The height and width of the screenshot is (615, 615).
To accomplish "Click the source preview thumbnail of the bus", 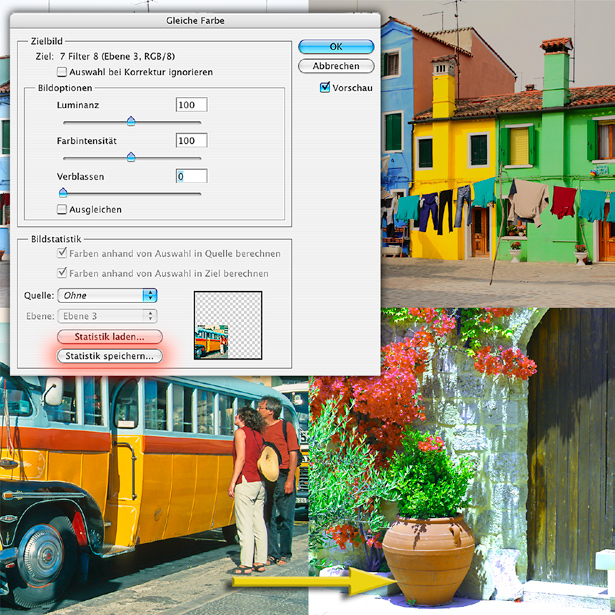I will (x=227, y=325).
